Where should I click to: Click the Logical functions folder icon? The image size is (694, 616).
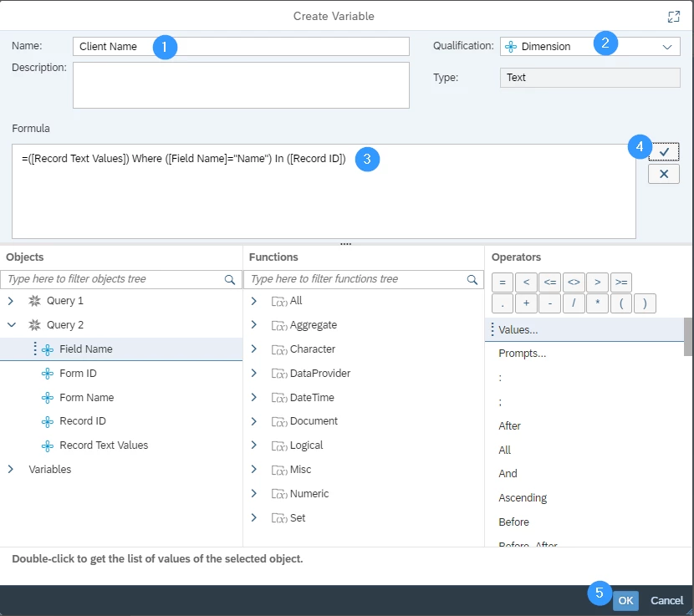279,445
